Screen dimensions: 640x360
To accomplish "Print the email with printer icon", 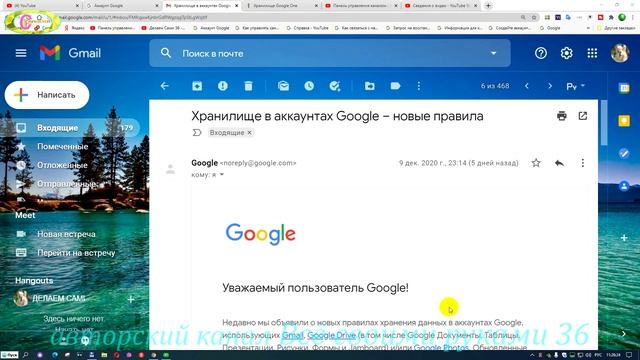I will 562,116.
